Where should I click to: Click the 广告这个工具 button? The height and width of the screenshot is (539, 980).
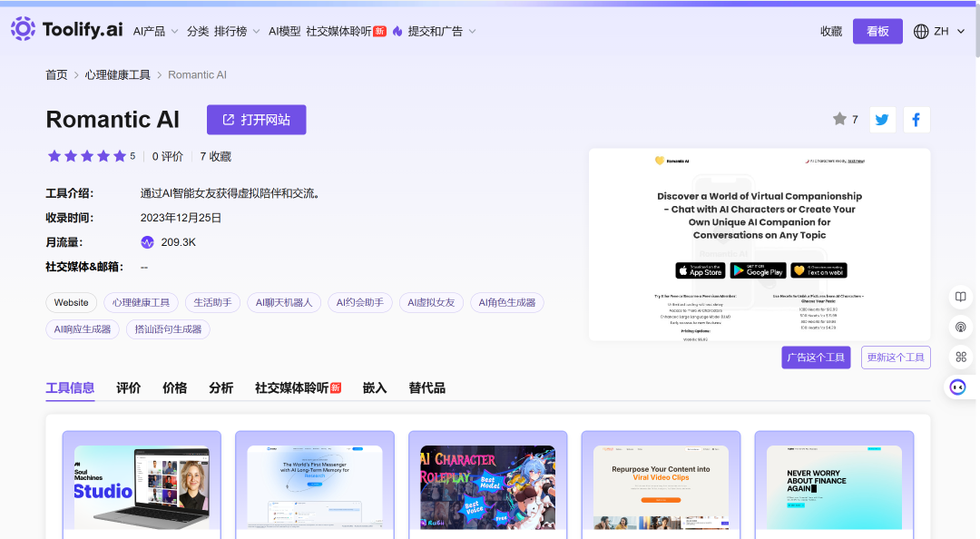[816, 358]
